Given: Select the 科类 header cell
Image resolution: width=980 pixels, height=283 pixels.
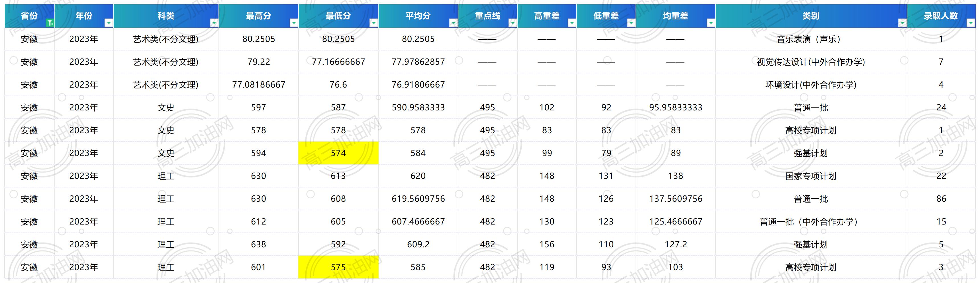Looking at the screenshot, I should [166, 16].
